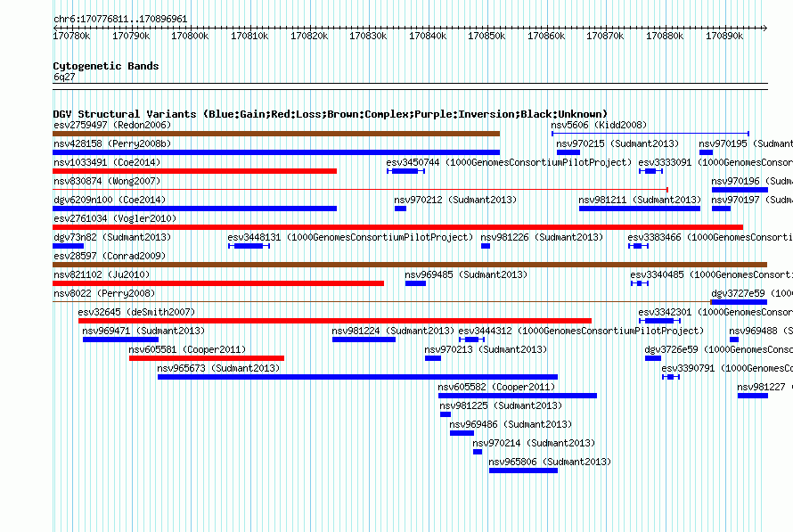Screen dimensions: 793x532
Task: Select the nsv981225 (Sudmant2013) label
Action: click(501, 405)
